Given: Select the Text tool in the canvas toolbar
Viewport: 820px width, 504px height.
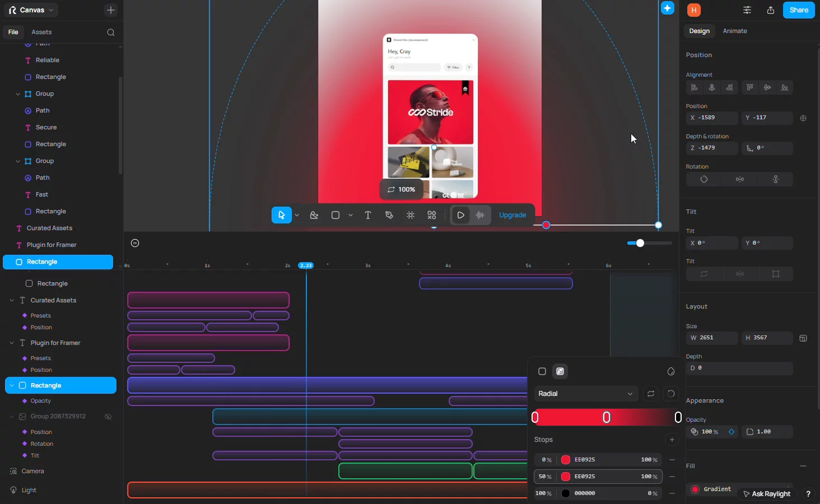Looking at the screenshot, I should coord(368,215).
